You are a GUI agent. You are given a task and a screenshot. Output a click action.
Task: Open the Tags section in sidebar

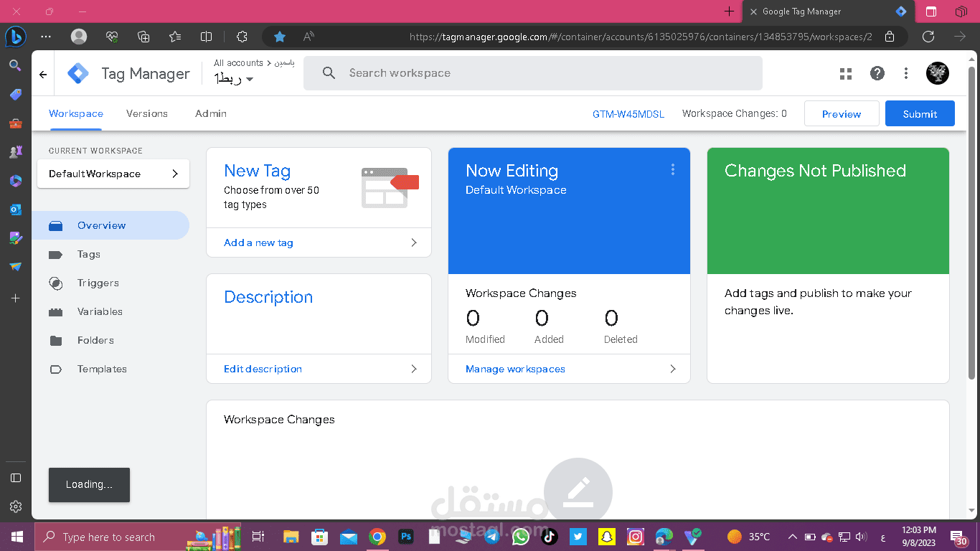pos(88,254)
